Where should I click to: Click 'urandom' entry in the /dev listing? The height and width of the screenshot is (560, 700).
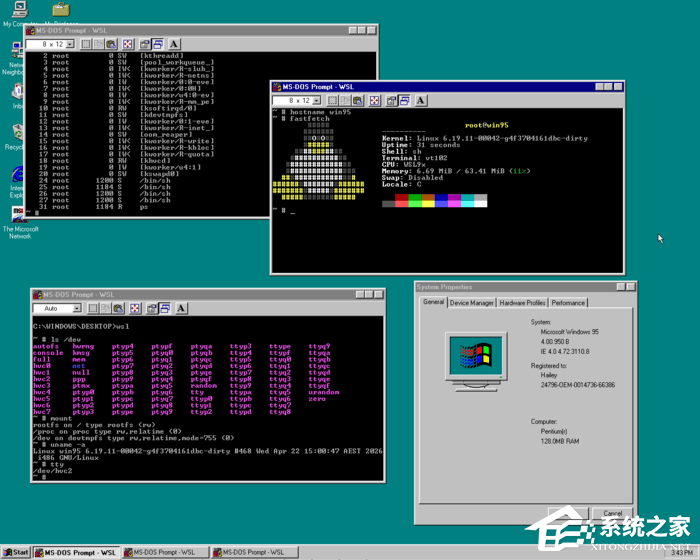coord(324,392)
